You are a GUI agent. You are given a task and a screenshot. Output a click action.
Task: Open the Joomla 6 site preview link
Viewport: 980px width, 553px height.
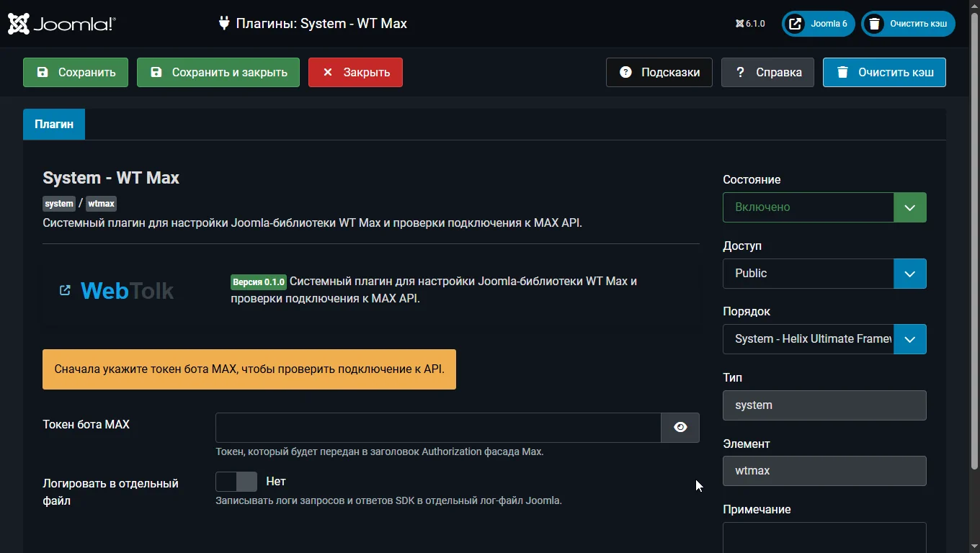point(818,24)
